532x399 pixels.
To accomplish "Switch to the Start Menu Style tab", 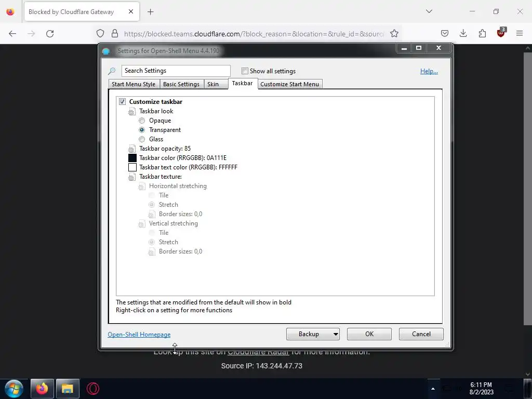I will point(134,84).
